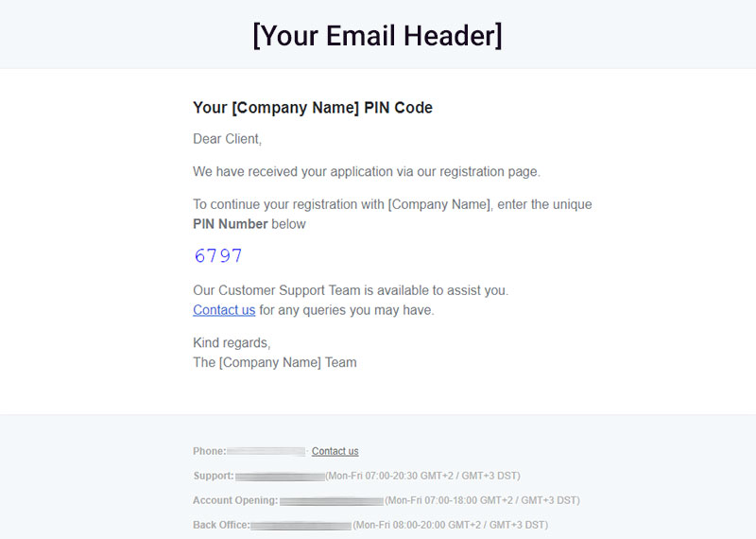This screenshot has height=539, width=756.
Task: Open the Contact us link beside Phone
Action: coord(335,451)
